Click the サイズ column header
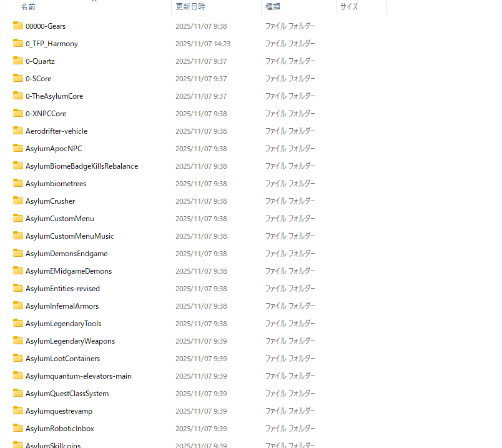The image size is (502, 448). point(349,7)
